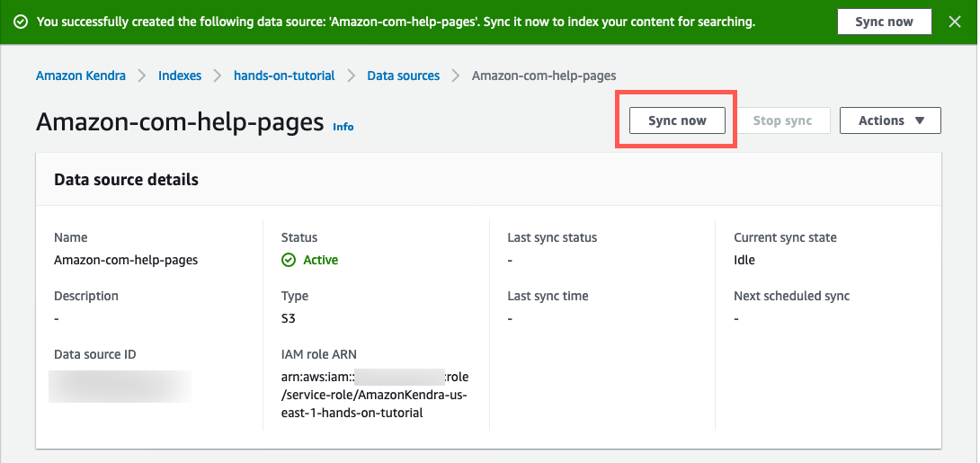Go to the Indexes breadcrumb
Image resolution: width=980 pixels, height=463 pixels.
pos(180,76)
